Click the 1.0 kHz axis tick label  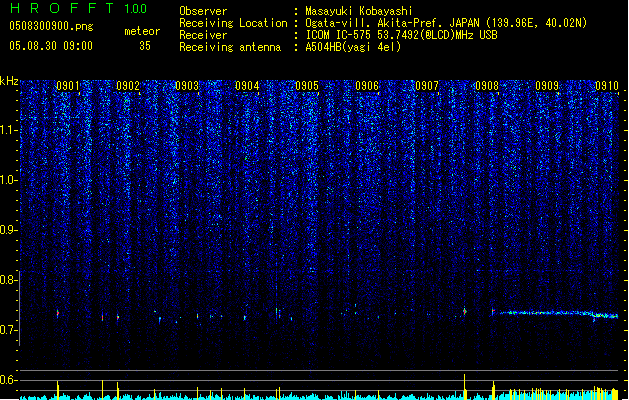tap(9, 180)
